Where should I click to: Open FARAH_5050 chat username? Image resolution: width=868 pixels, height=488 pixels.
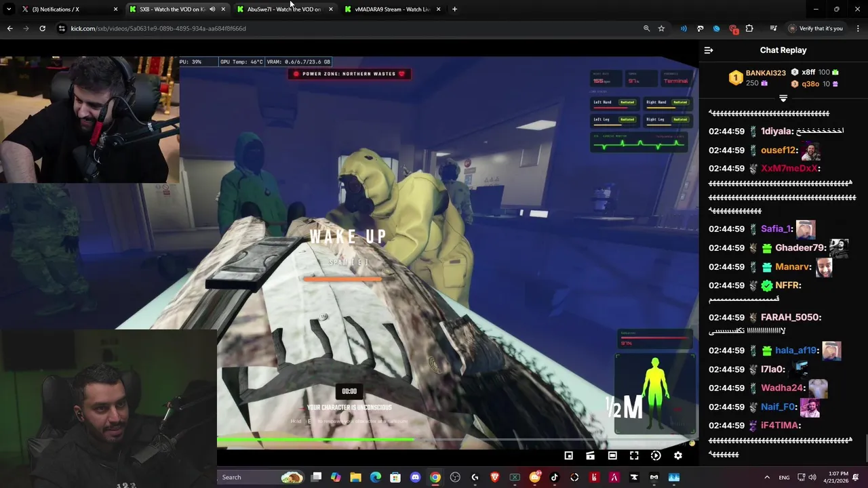click(790, 317)
